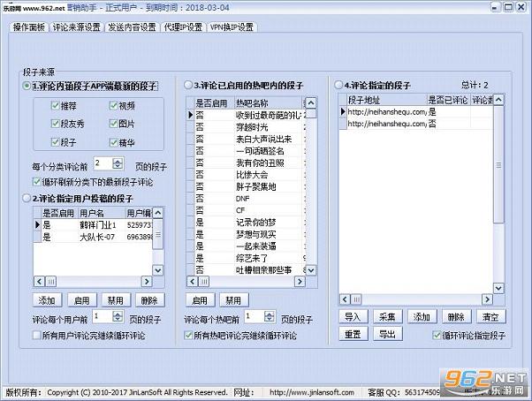Click 热吧 list scroll left arrow
Image resolution: width=532 pixels, height=401 pixels.
click(x=193, y=282)
